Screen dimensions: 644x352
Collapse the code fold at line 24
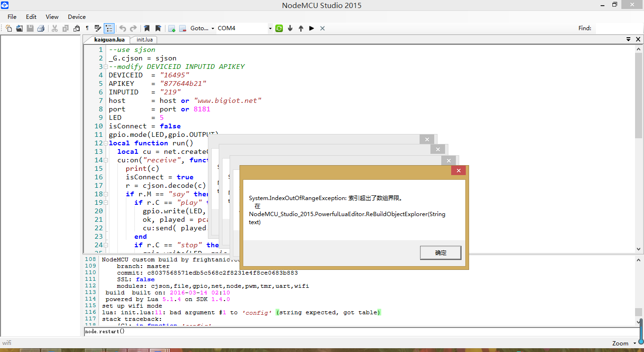coord(106,245)
